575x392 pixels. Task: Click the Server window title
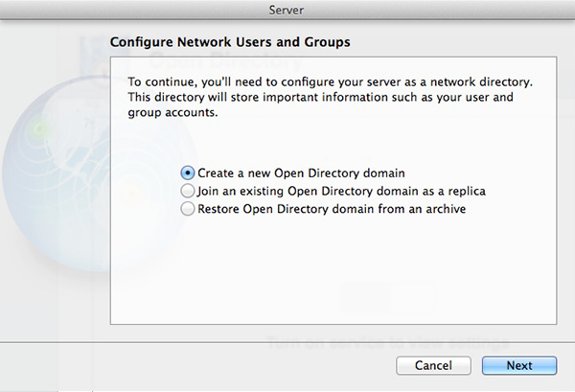pyautogui.click(x=286, y=10)
